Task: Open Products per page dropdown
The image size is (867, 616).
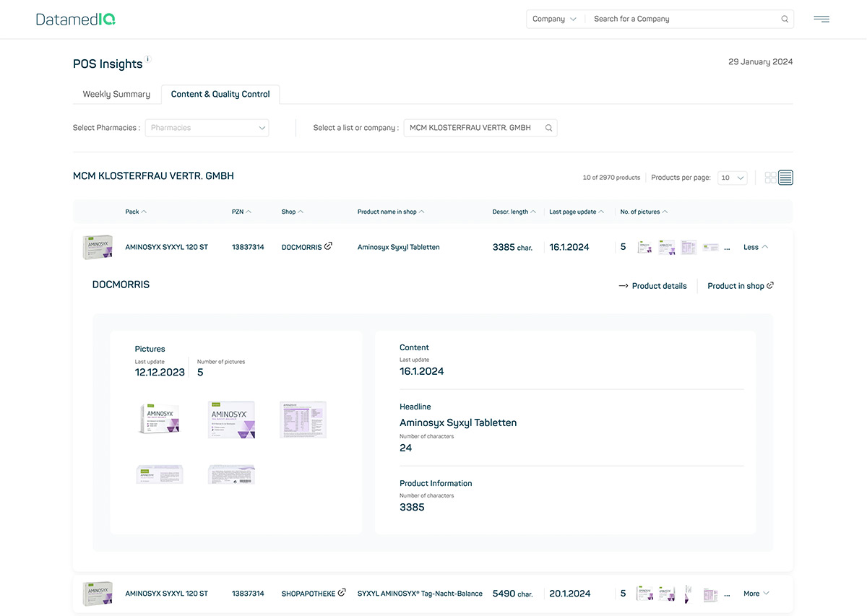Action: point(732,178)
